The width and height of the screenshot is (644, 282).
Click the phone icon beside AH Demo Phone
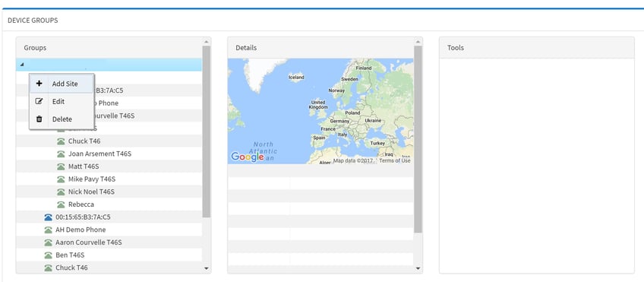pyautogui.click(x=48, y=230)
